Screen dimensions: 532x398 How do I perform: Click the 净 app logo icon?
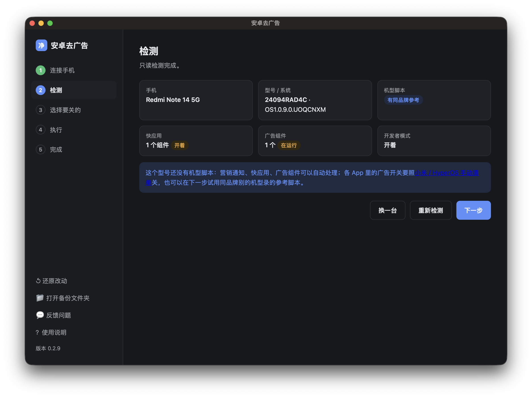(41, 45)
